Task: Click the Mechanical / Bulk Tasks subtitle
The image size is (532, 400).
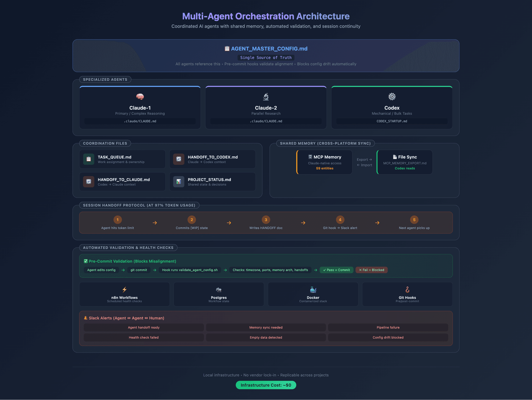Action: (392, 114)
